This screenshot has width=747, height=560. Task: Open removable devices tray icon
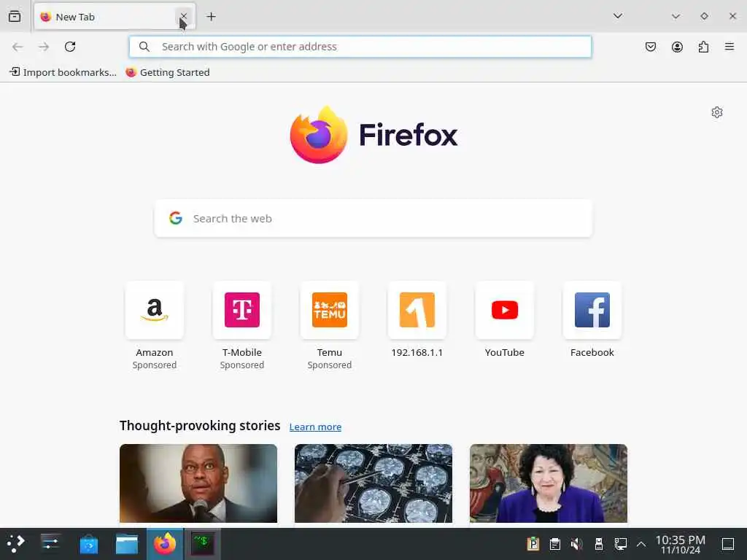click(598, 544)
